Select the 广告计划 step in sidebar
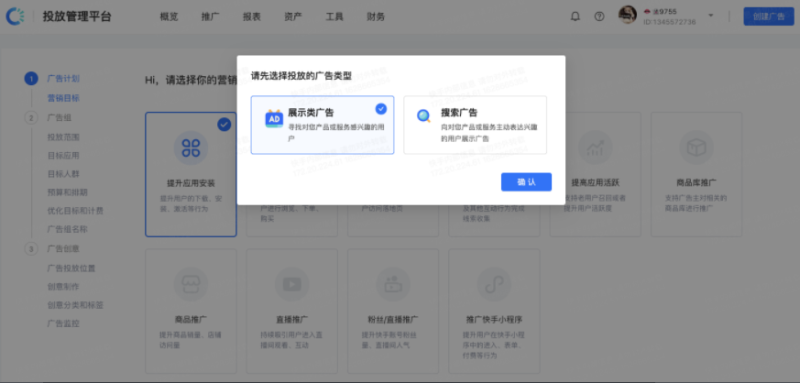 pyautogui.click(x=63, y=79)
